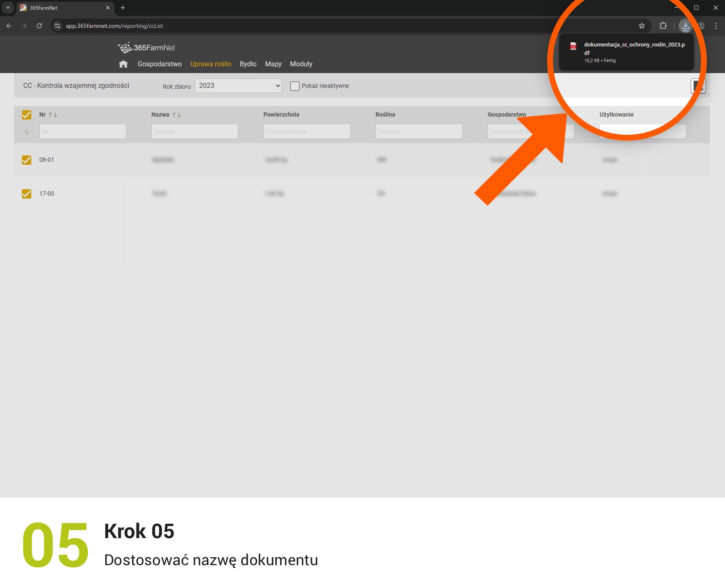Click the home icon in navigation bar
725x588 pixels.
tap(123, 64)
